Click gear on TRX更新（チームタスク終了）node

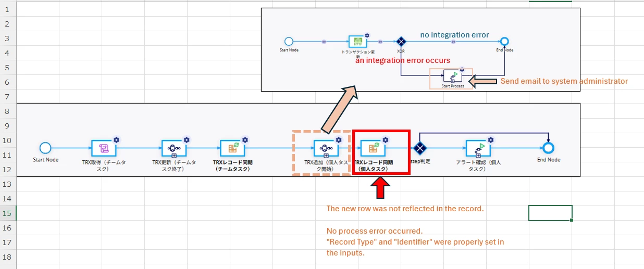point(186,140)
